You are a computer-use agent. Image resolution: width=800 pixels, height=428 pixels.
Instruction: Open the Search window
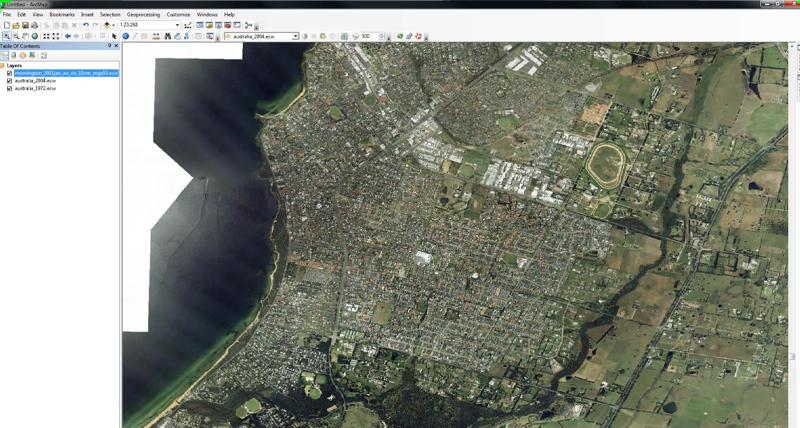[218, 25]
